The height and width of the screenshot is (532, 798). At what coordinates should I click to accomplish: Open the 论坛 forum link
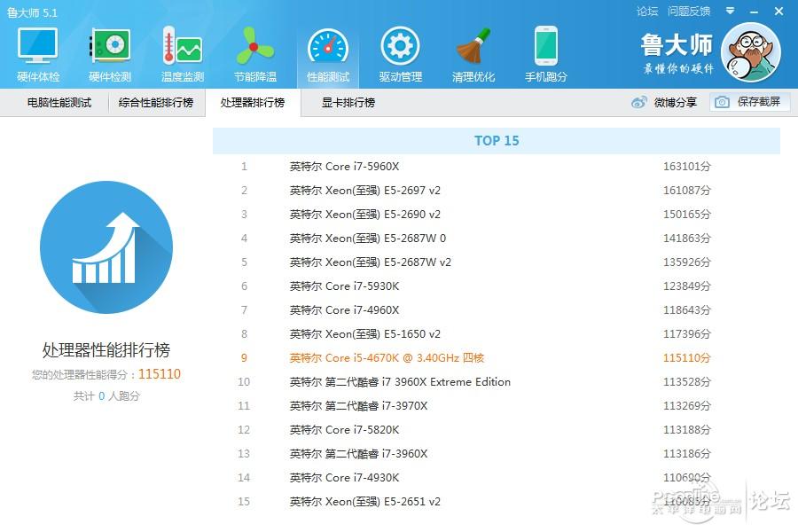pyautogui.click(x=647, y=11)
